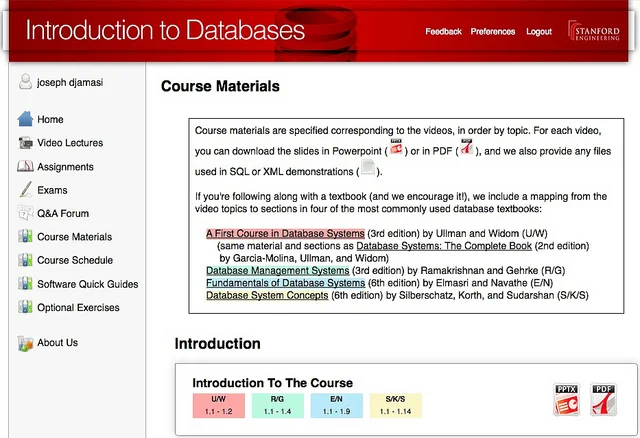Click Logout in the header
This screenshot has width=640, height=438.
tap(539, 31)
